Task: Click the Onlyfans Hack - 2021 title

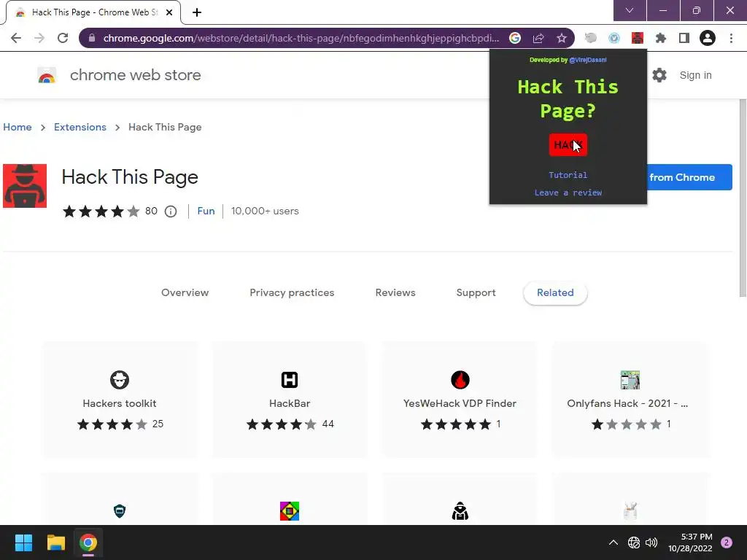Action: coord(627,403)
